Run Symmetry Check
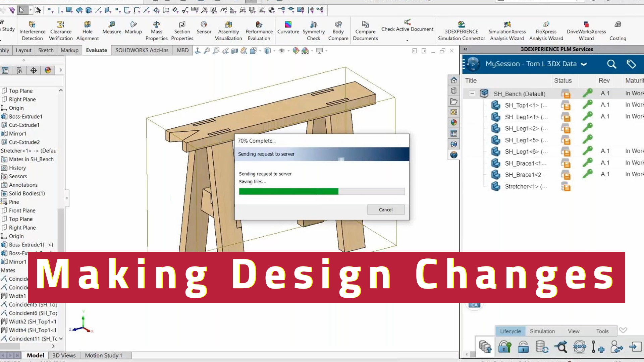The width and height of the screenshot is (644, 362). [314, 31]
